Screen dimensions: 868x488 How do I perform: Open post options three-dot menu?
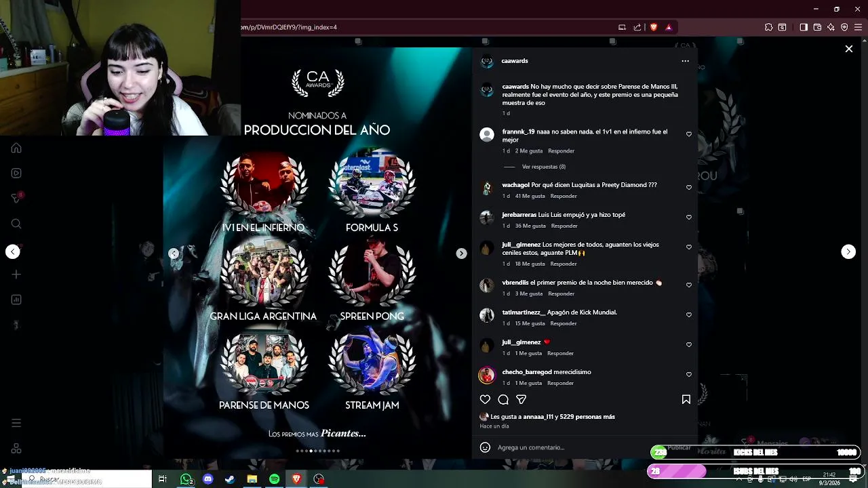click(685, 61)
